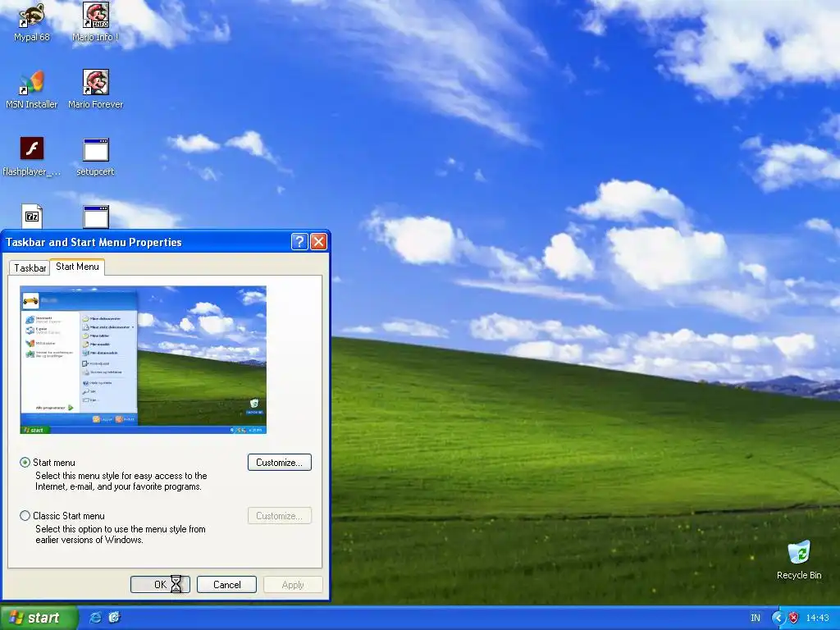Launch Internet Explorer from Quick Launch

95,617
